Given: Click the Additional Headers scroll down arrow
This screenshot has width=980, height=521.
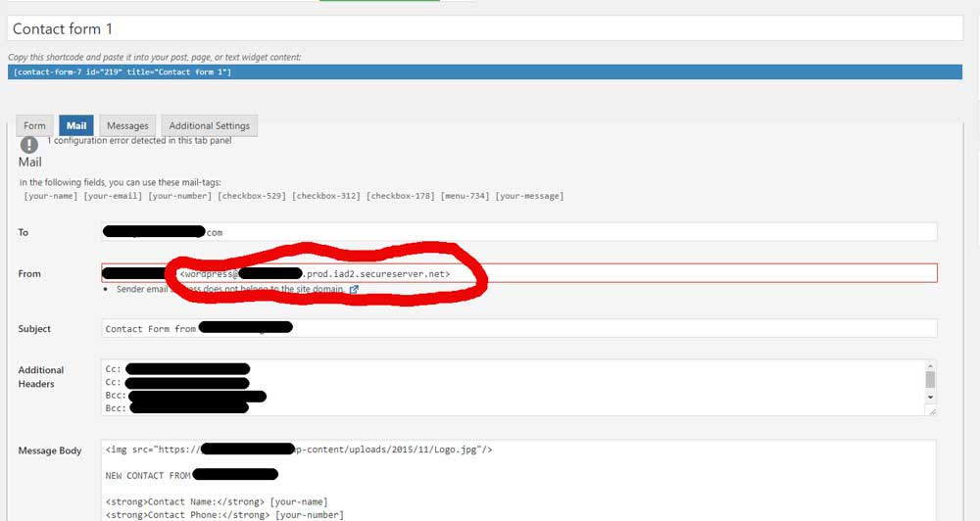Looking at the screenshot, I should (x=930, y=397).
